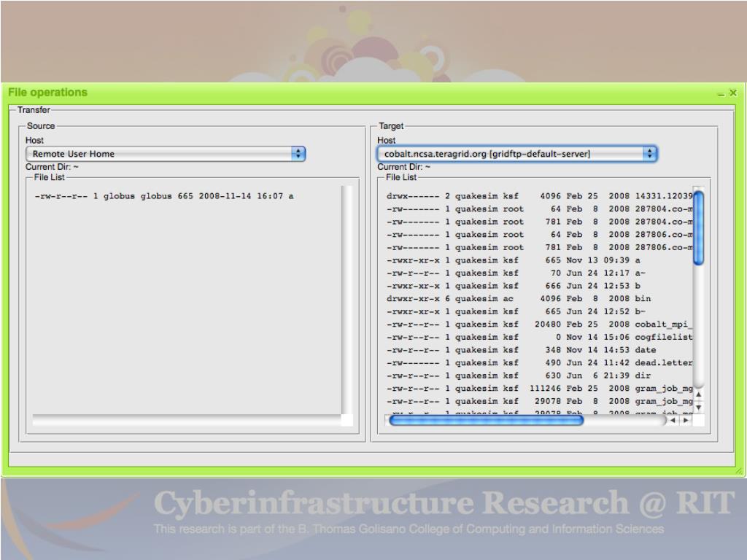Image resolution: width=747 pixels, height=560 pixels.
Task: Select the first 287804.co-m file (64 bytes)
Action: pyautogui.click(x=539, y=209)
